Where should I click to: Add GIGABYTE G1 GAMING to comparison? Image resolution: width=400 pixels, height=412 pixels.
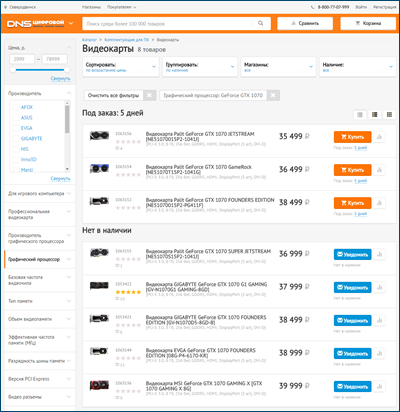(379, 287)
